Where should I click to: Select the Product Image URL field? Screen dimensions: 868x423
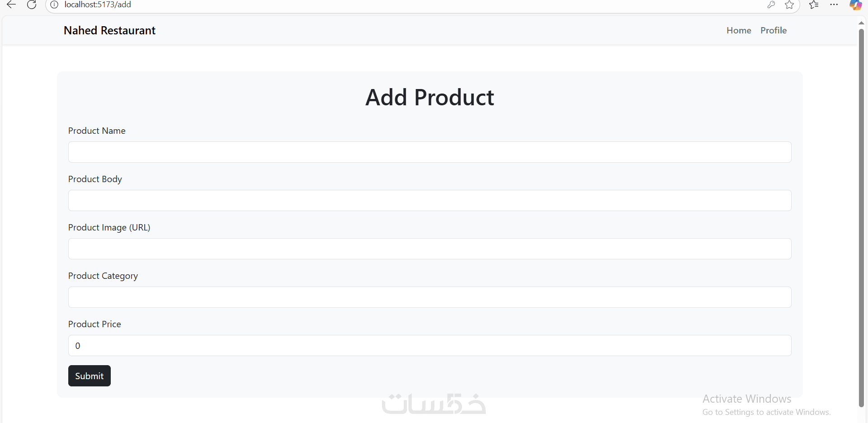coord(429,249)
